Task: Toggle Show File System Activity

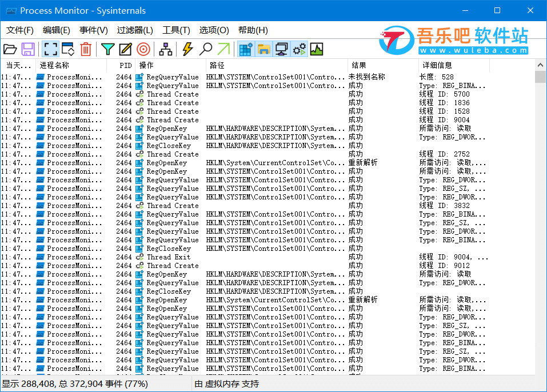Action: (x=263, y=49)
